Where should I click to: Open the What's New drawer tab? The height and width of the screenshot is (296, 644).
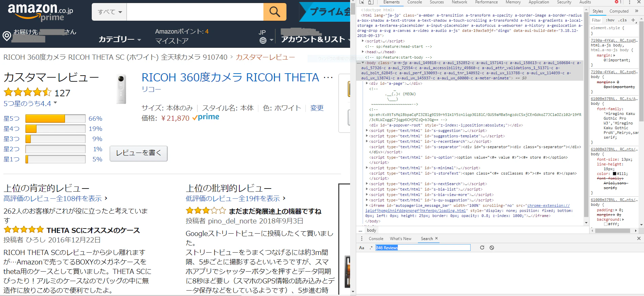401,239
